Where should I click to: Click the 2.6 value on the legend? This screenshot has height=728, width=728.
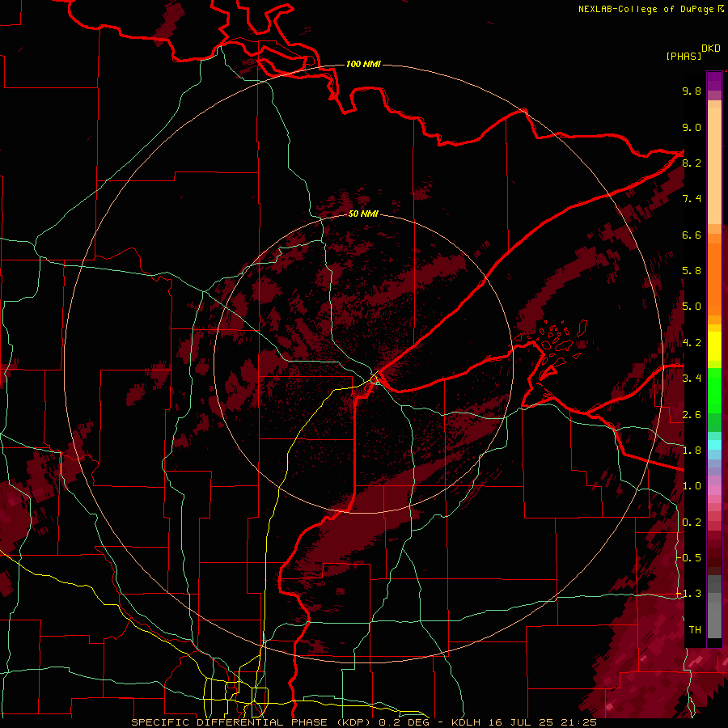click(692, 415)
